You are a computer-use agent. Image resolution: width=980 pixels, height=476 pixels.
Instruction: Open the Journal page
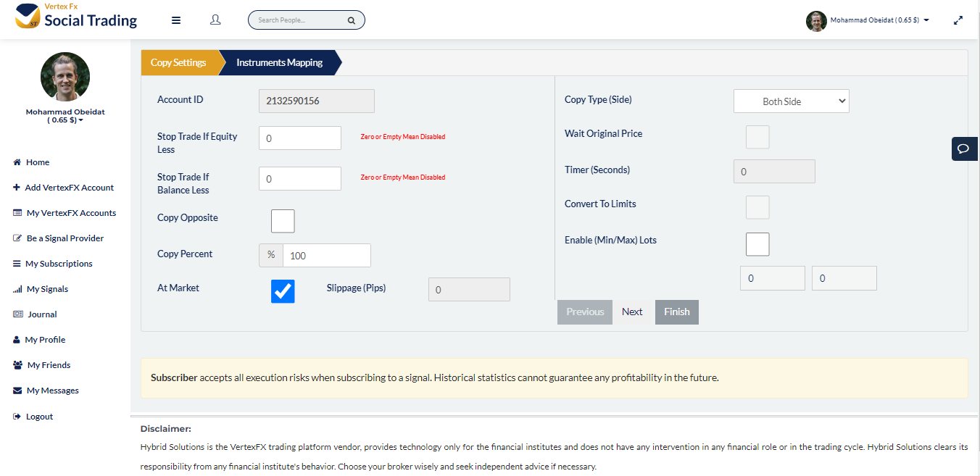click(42, 314)
